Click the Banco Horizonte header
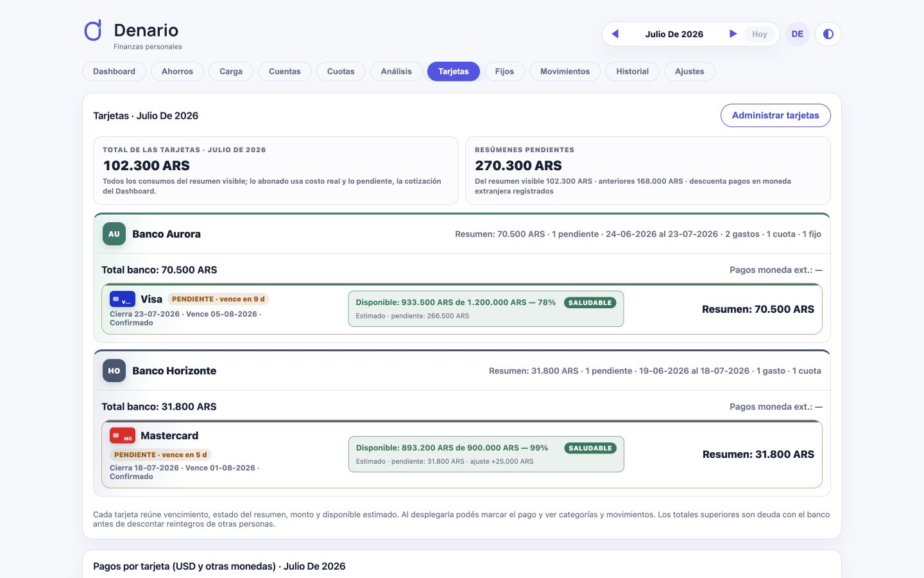The width and height of the screenshot is (924, 578). (462, 371)
